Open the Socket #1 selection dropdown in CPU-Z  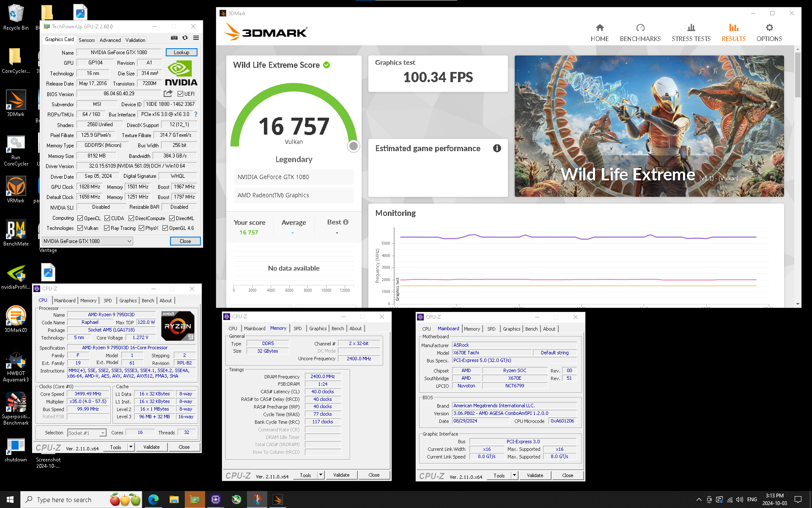pyautogui.click(x=102, y=433)
